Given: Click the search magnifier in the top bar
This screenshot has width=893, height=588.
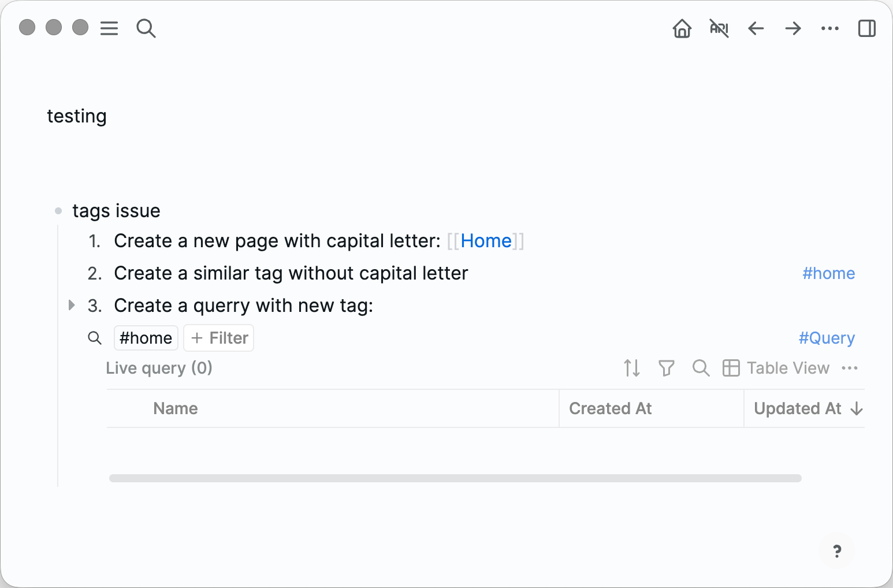Looking at the screenshot, I should coord(146,28).
